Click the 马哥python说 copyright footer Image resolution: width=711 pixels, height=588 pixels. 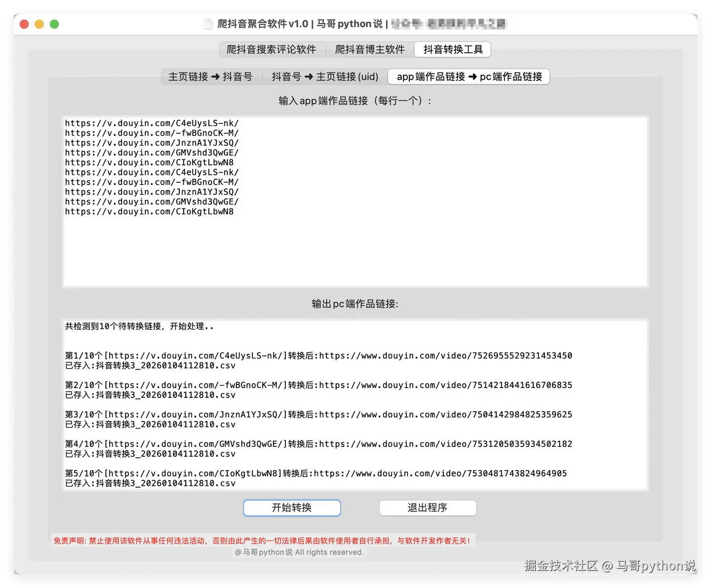click(x=300, y=552)
